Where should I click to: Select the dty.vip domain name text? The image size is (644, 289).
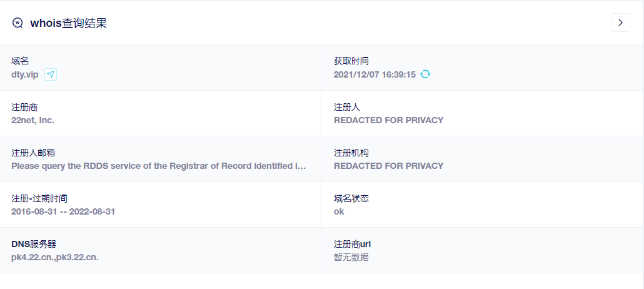click(x=25, y=74)
